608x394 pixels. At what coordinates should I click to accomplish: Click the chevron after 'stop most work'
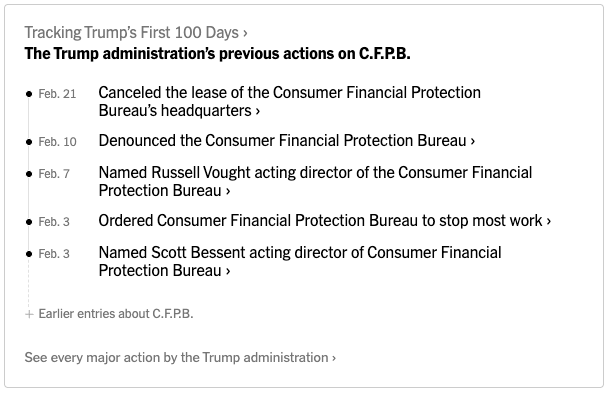549,221
